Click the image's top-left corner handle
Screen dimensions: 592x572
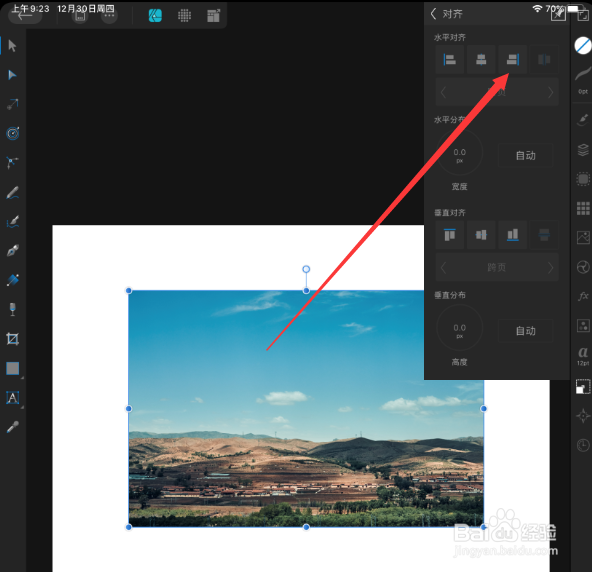click(129, 290)
